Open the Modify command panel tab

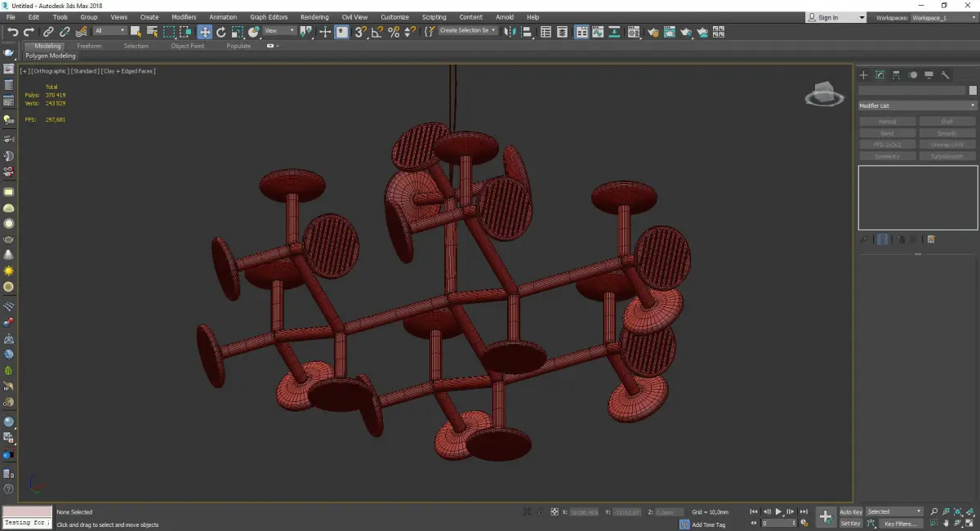(880, 74)
